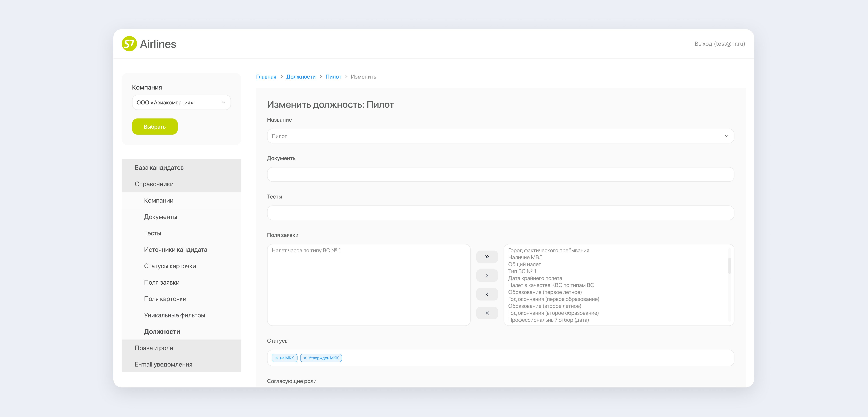Expand the Справочники sidebar section
The width and height of the screenshot is (868, 417).
[154, 184]
